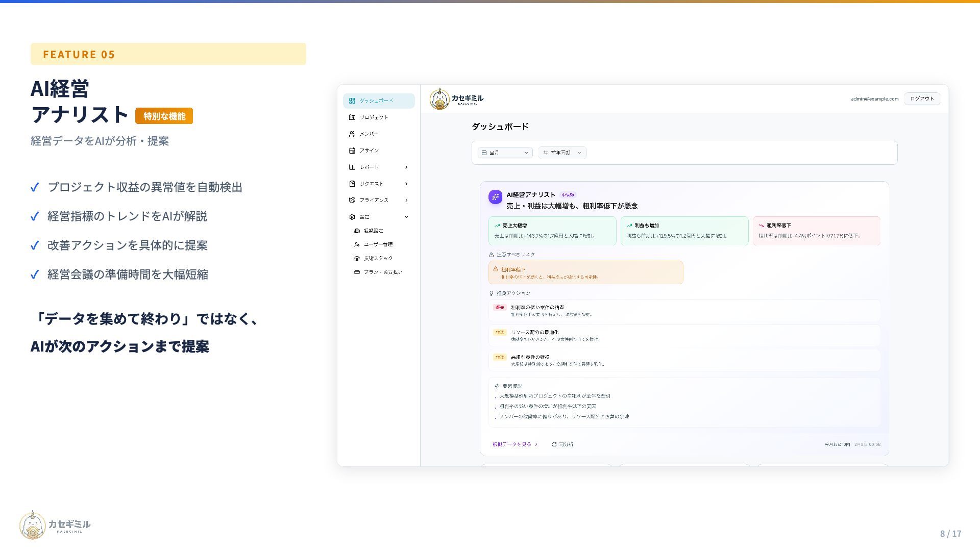Click the アサイン calendar icon

tap(352, 151)
